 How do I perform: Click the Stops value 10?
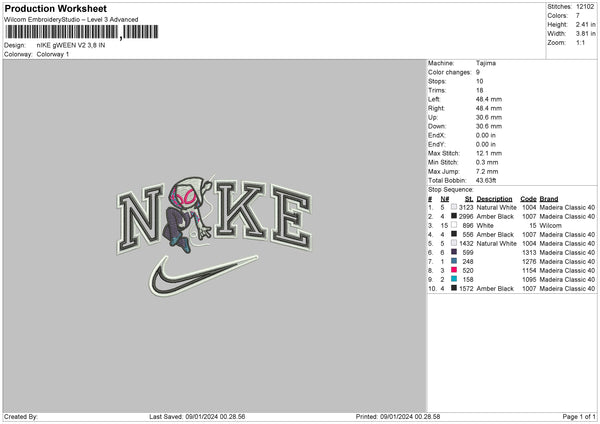click(x=479, y=81)
